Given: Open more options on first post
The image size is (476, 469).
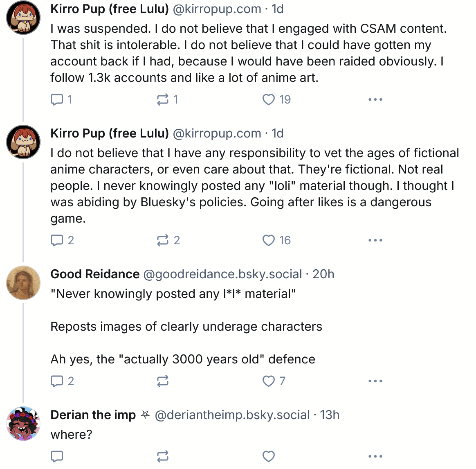Looking at the screenshot, I should click(x=375, y=99).
